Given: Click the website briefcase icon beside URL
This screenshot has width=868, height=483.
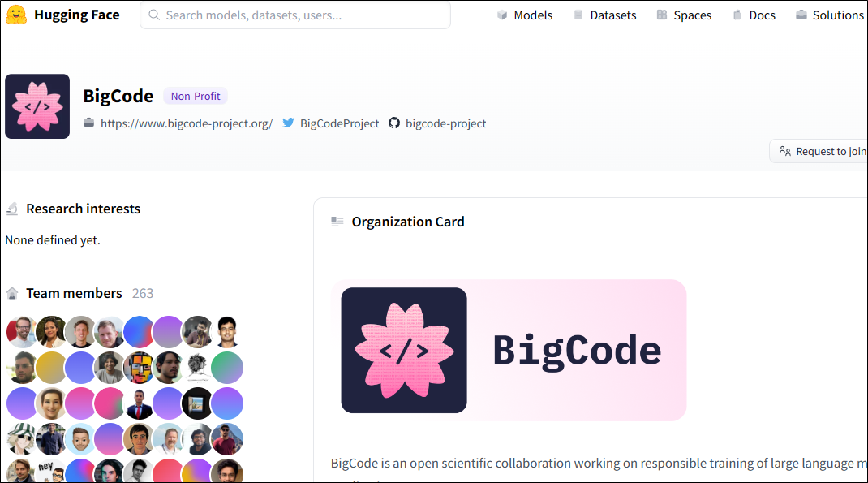Looking at the screenshot, I should pos(88,123).
